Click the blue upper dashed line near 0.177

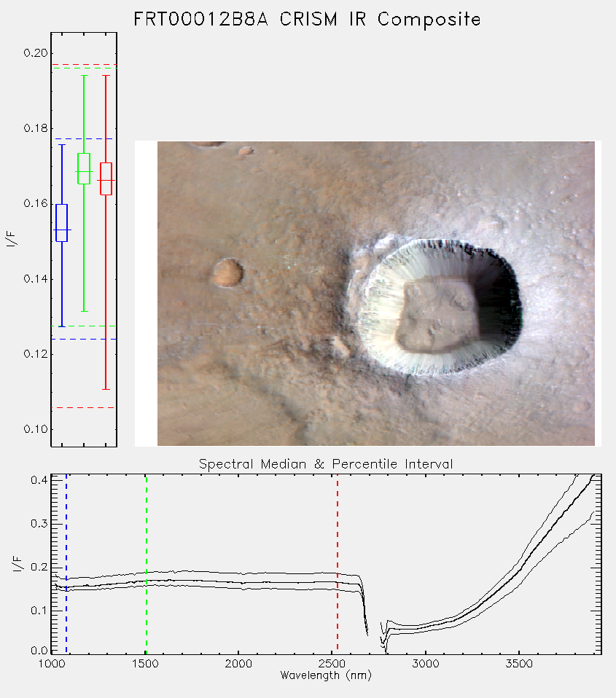click(84, 139)
